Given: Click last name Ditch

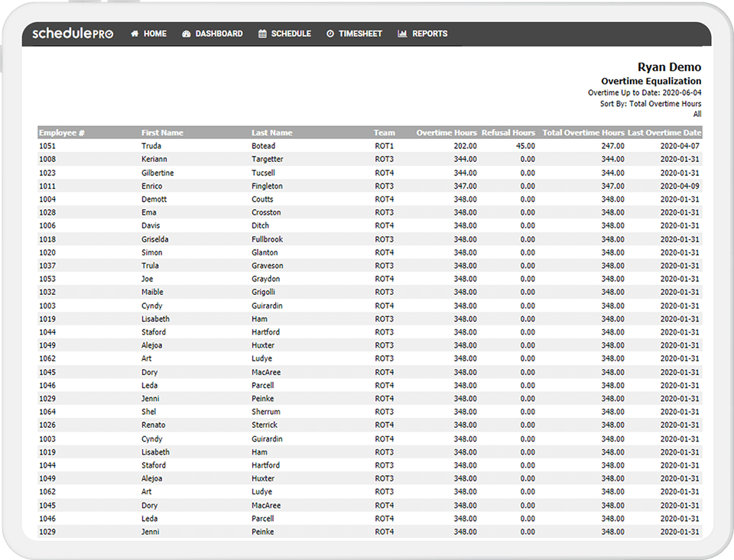Looking at the screenshot, I should (260, 225).
